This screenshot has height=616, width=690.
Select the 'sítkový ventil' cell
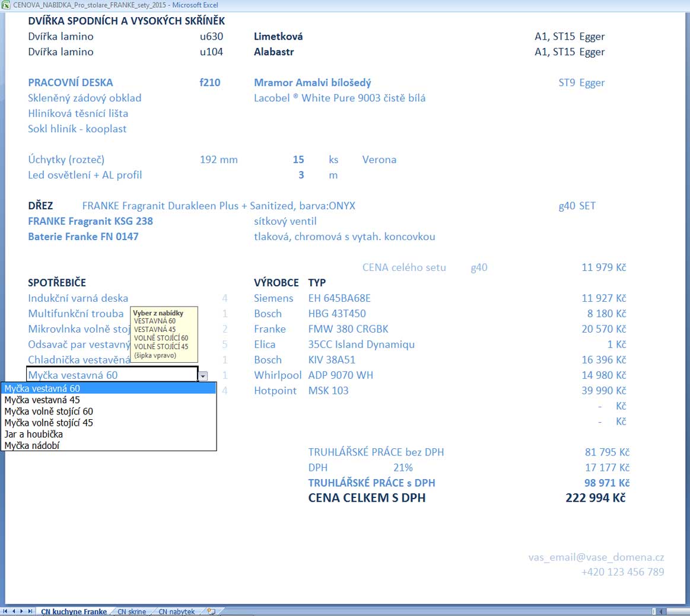coord(285,221)
